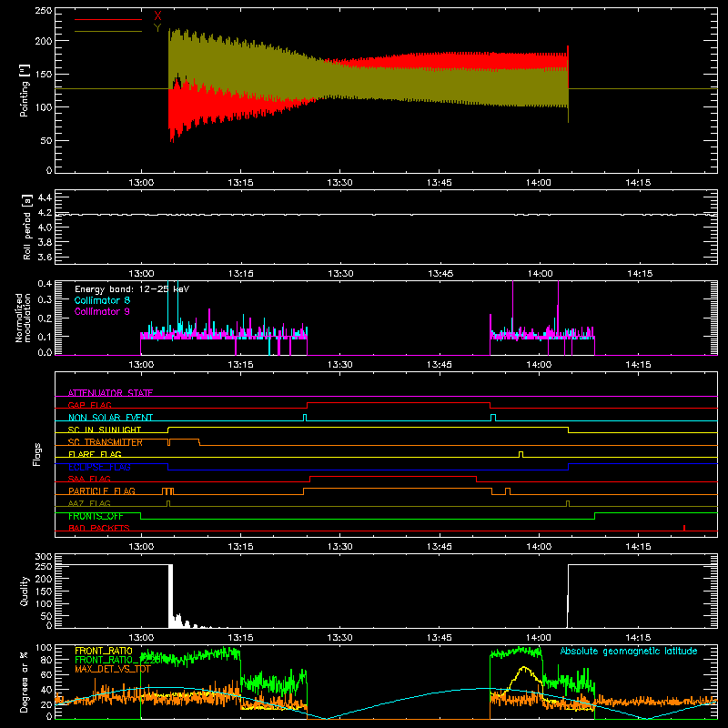
Task: Click the 'NON_SOLAR_EVENT' flag label
Action: pyautogui.click(x=110, y=418)
